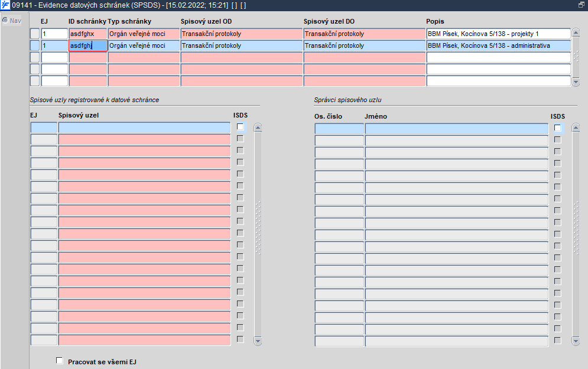The height and width of the screenshot is (369, 588).
Task: Select the first record row selector
Action: 35,34
